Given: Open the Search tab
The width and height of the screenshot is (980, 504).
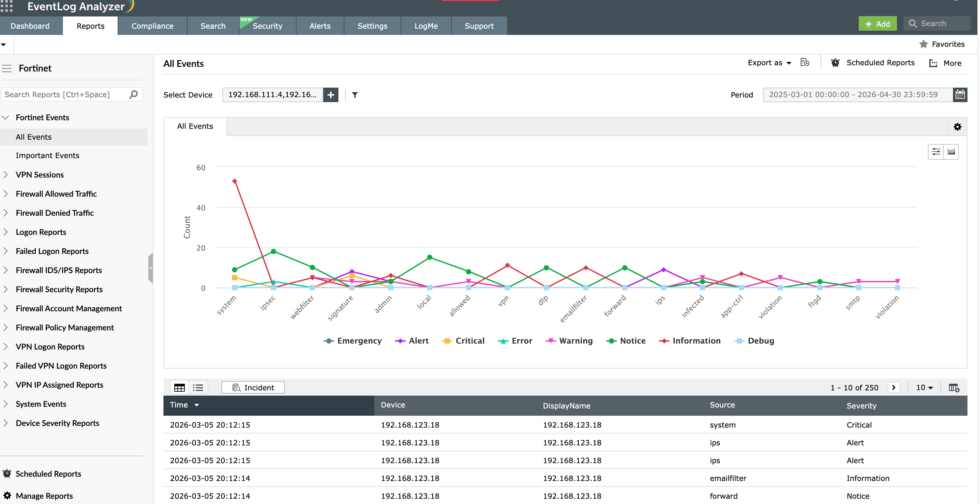Looking at the screenshot, I should (x=213, y=26).
